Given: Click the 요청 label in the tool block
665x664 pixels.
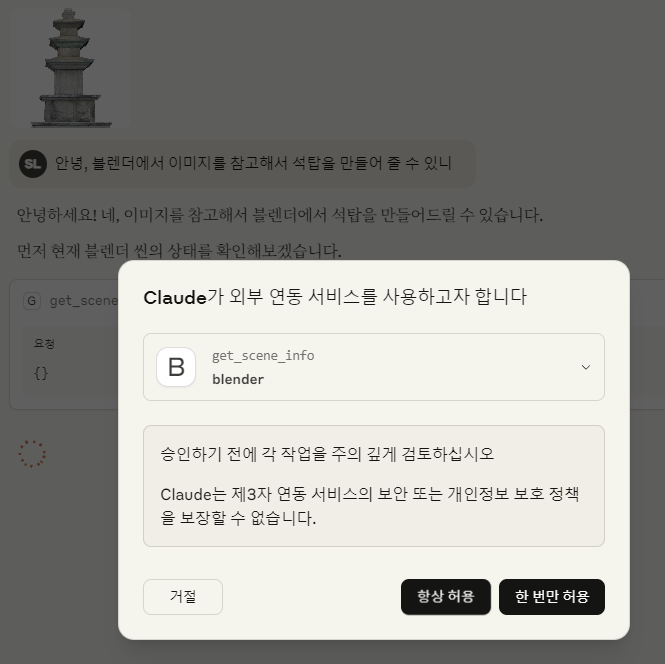Looking at the screenshot, I should (44, 343).
